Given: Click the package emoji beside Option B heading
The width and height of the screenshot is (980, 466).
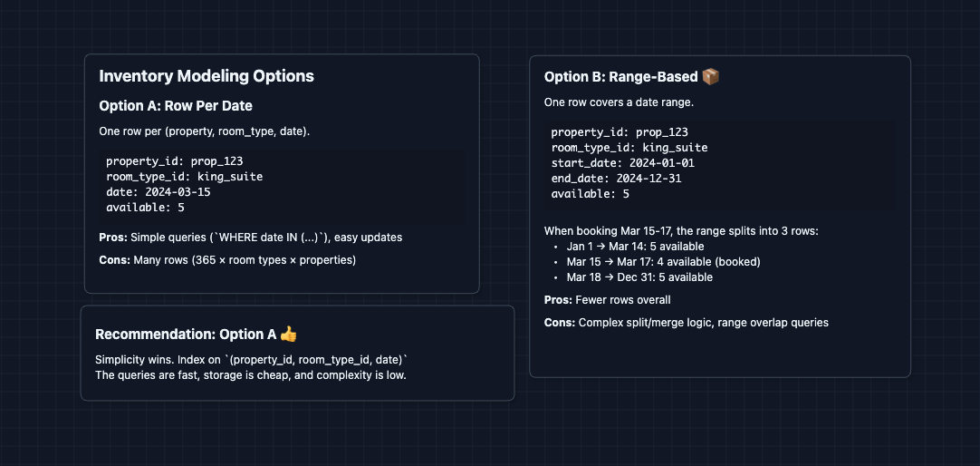Looking at the screenshot, I should tap(711, 77).
